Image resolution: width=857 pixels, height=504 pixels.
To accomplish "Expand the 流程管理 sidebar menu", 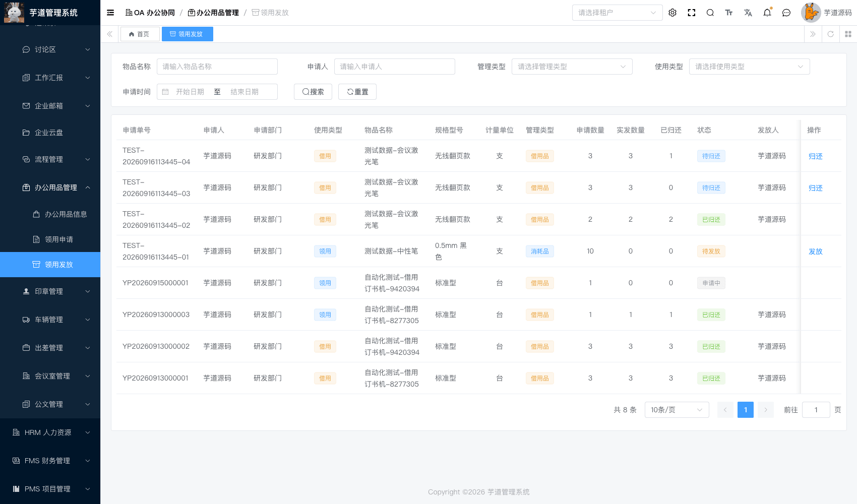I will 50,159.
